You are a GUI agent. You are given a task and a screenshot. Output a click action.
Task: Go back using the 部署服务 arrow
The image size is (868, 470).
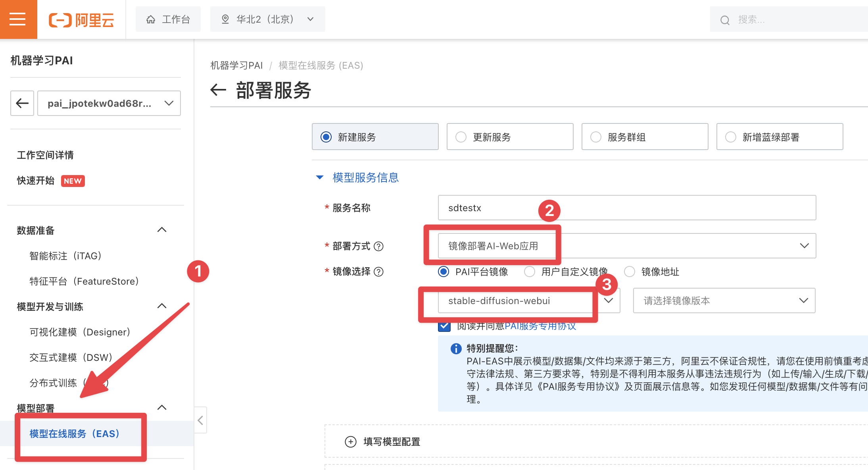(x=218, y=90)
